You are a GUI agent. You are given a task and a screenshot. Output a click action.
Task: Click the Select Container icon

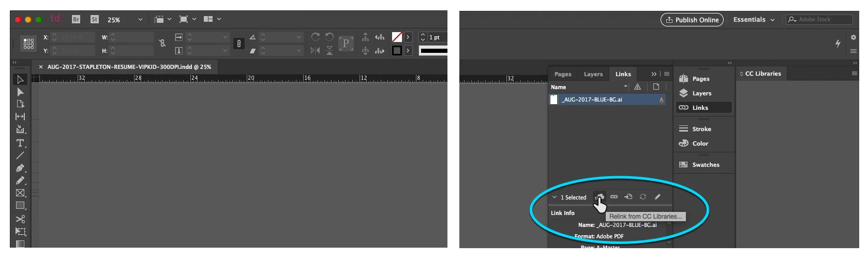point(365,37)
